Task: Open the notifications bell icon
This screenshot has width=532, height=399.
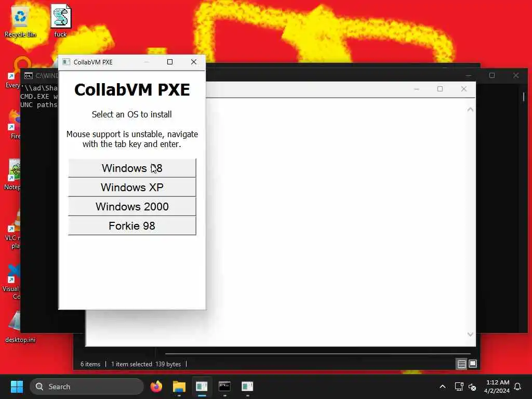Action: pos(518,387)
